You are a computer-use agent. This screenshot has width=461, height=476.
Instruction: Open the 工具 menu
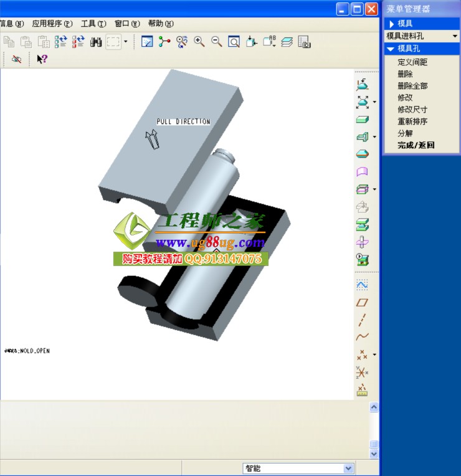pyautogui.click(x=93, y=24)
